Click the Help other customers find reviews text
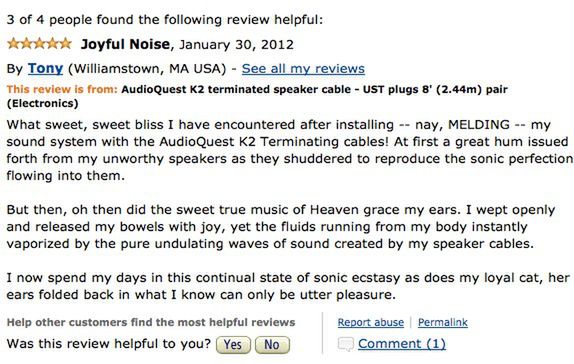Screen dimensions: 574x364 coord(151,322)
